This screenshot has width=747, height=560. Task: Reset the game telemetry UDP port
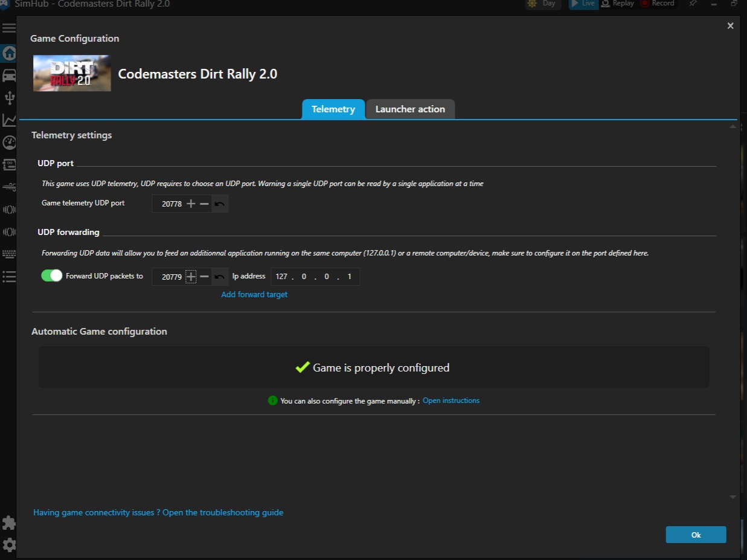220,204
